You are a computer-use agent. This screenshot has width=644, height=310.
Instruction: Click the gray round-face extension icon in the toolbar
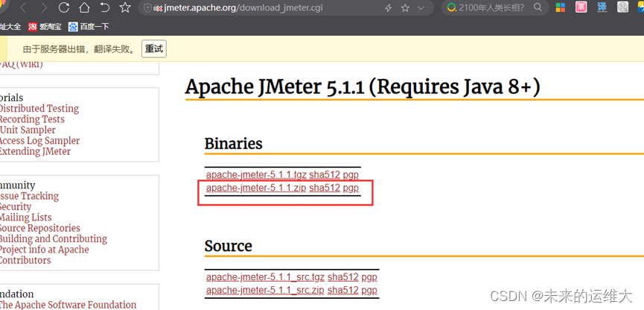(623, 7)
